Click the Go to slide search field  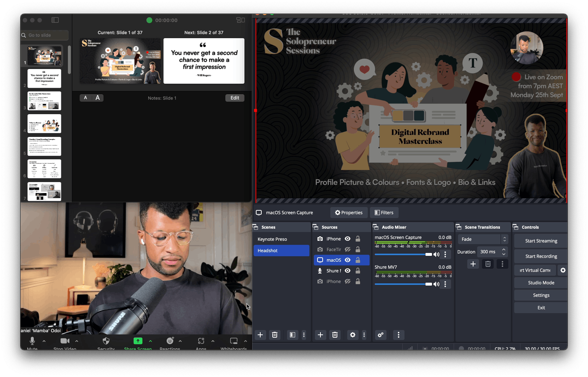pyautogui.click(x=45, y=35)
